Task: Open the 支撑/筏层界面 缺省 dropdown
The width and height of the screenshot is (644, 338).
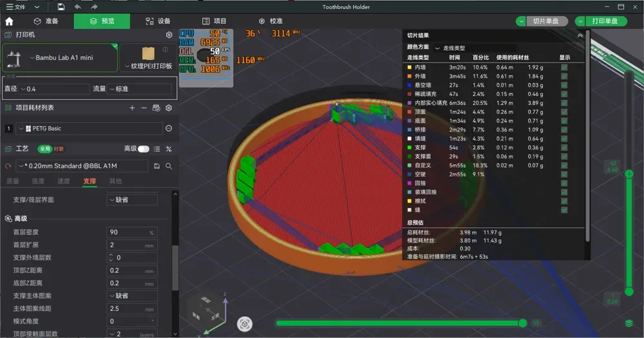Action: point(132,200)
